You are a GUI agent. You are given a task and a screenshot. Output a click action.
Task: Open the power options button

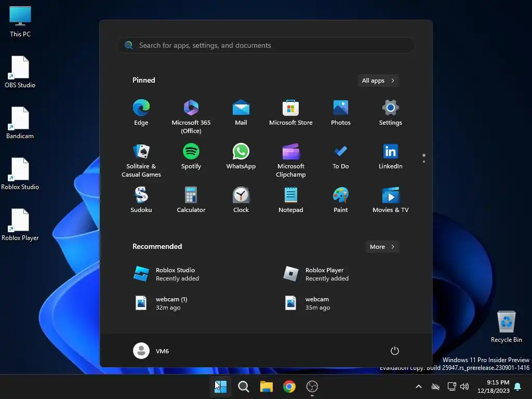click(395, 351)
